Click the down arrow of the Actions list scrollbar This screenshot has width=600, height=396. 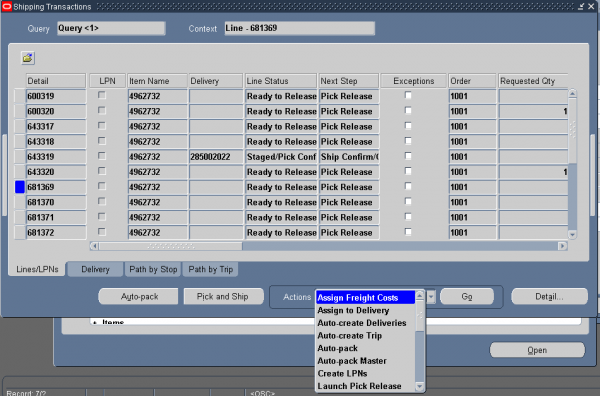pyautogui.click(x=420, y=386)
